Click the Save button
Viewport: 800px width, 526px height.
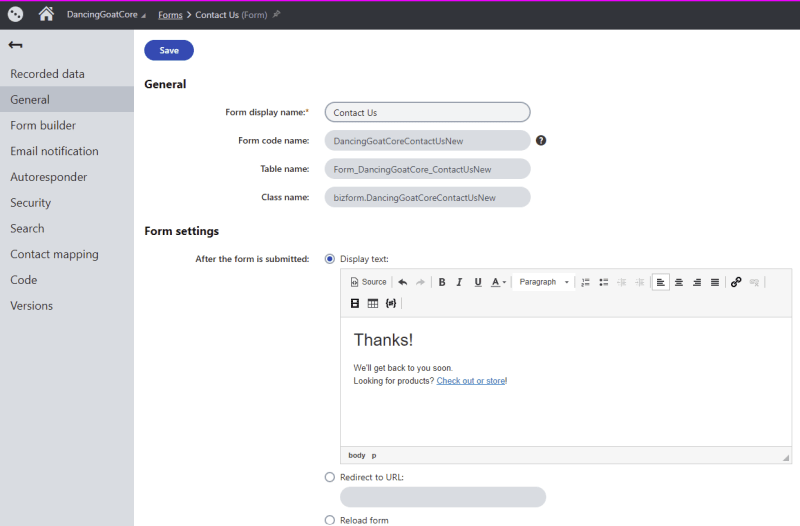[169, 50]
